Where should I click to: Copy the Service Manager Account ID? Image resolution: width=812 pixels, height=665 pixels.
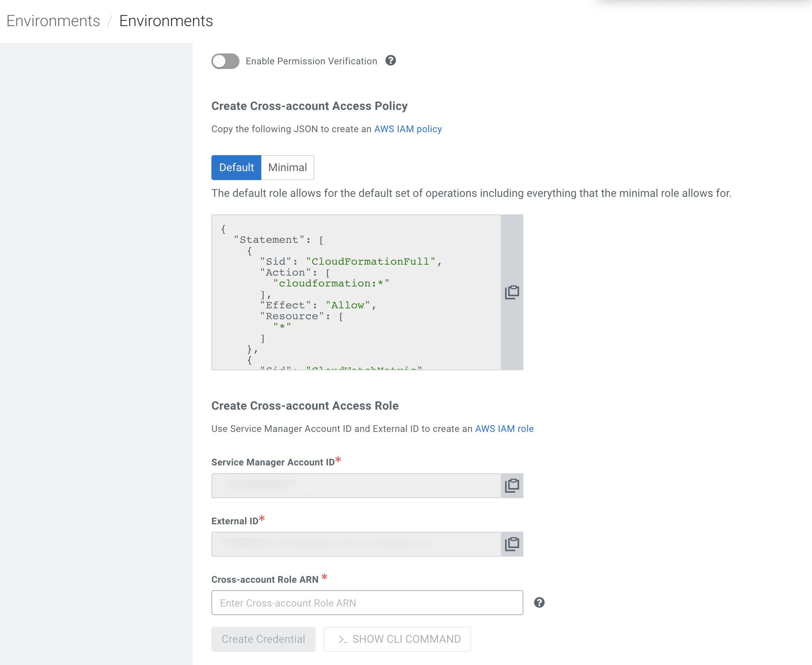(x=512, y=486)
